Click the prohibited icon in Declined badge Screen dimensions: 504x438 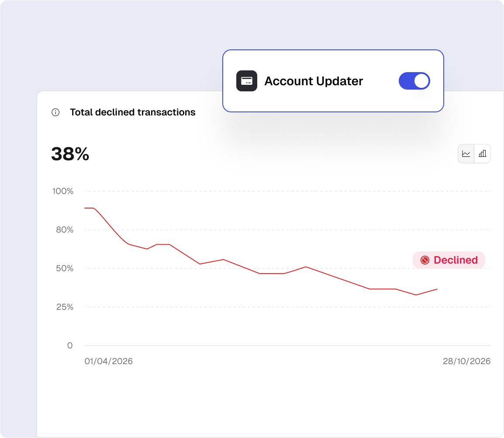[x=425, y=260]
